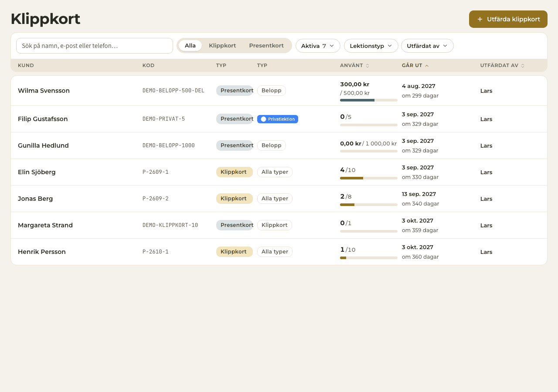This screenshot has height=392, width=558.
Task: Click Lars in Jonas Berg's row
Action: [487, 199]
